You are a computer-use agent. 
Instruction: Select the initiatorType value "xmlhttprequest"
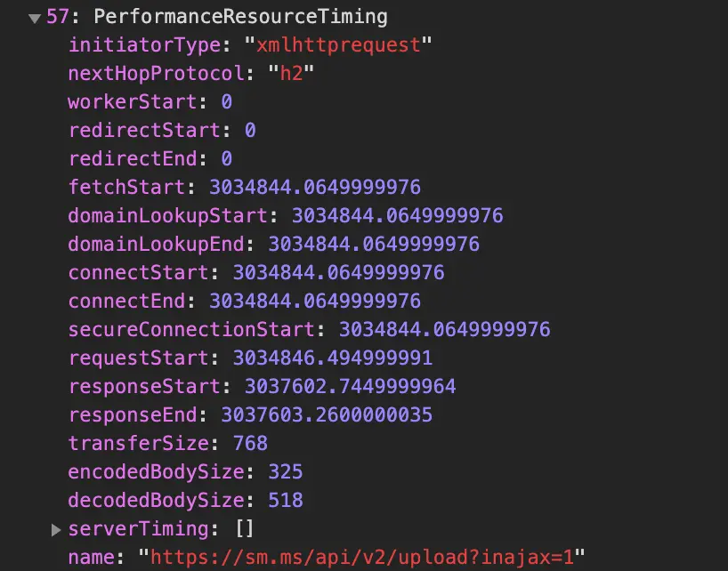coord(338,45)
